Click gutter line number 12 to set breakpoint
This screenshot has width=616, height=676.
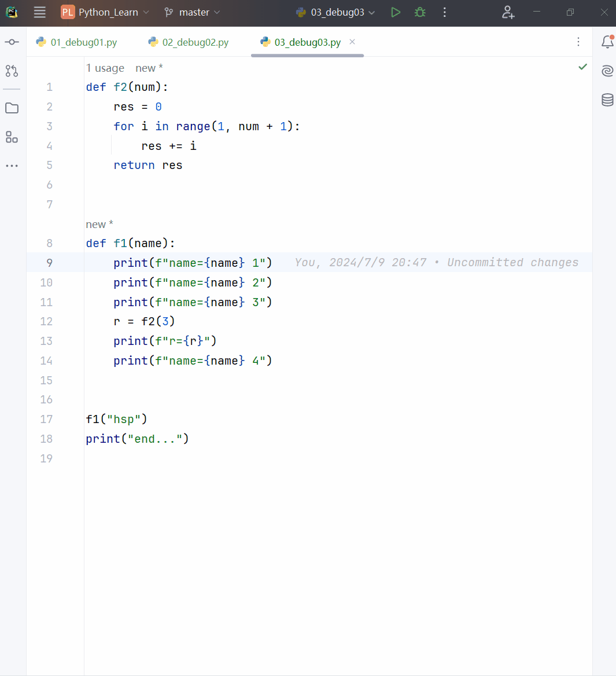(46, 322)
